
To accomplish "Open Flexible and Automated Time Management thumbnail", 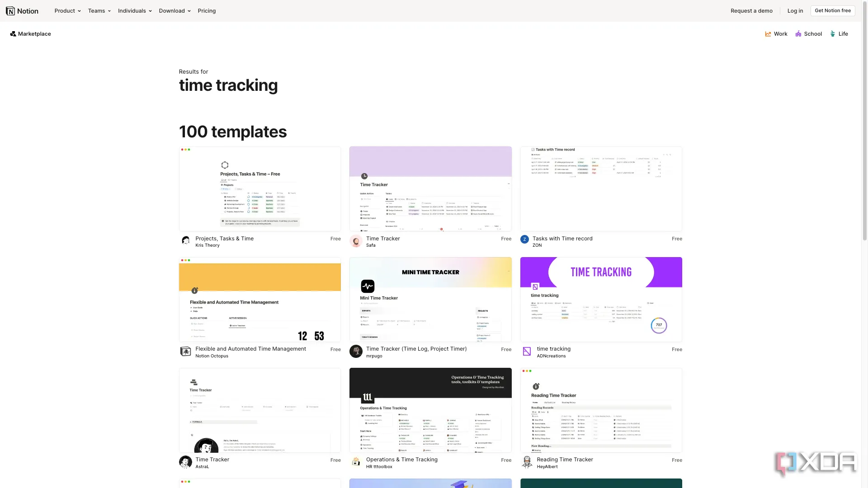I will tap(260, 300).
